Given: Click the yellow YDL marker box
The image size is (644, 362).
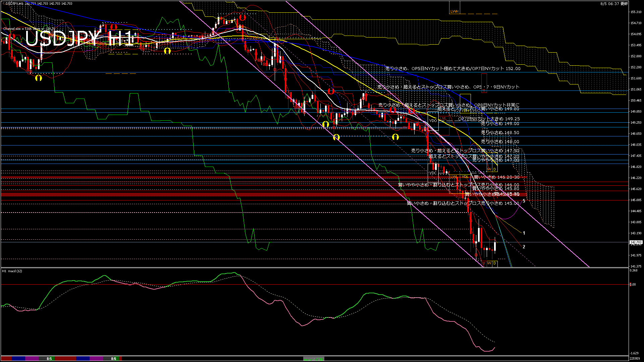Looking at the screenshot, I should [465, 177].
